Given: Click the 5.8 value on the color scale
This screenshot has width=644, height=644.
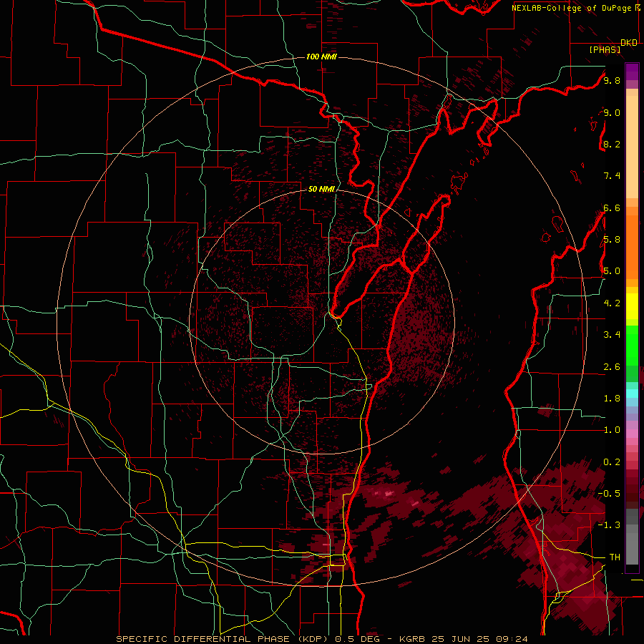Looking at the screenshot, I should 612,240.
